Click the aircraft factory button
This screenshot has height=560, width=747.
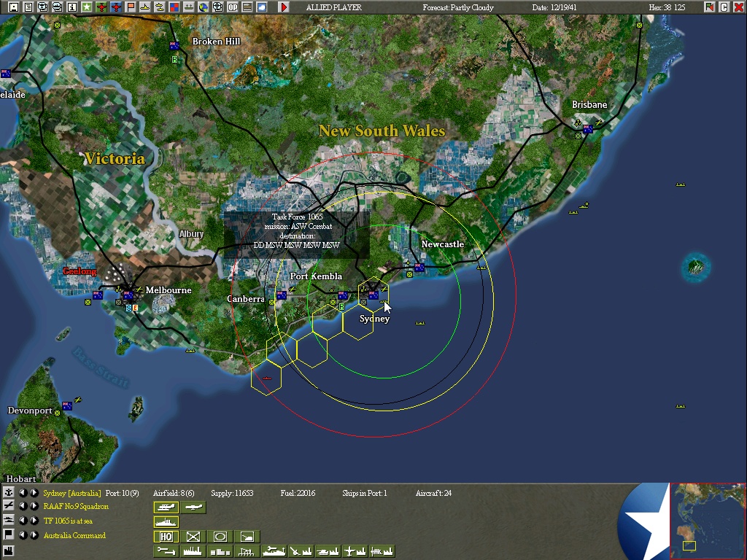[x=355, y=551]
